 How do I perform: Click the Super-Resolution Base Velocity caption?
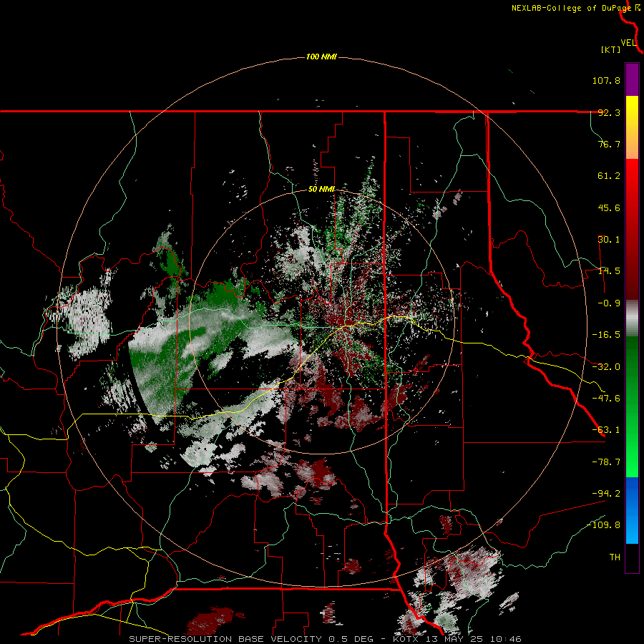(x=325, y=639)
